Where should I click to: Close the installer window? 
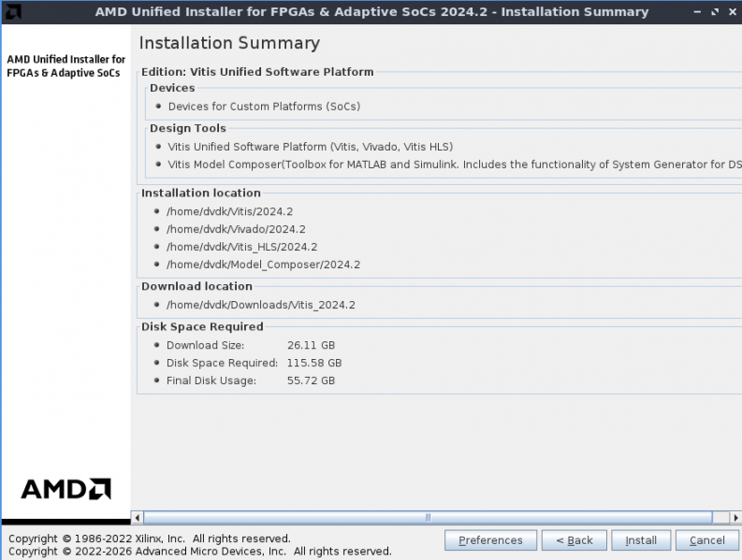[733, 12]
